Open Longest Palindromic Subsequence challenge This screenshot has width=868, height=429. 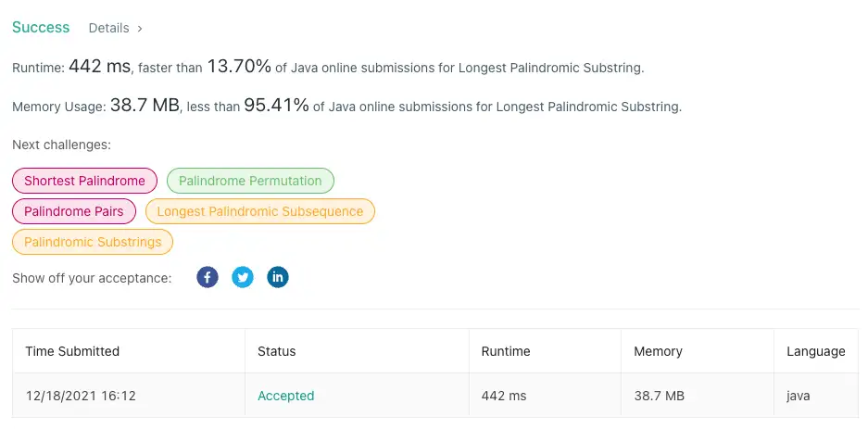click(x=260, y=211)
